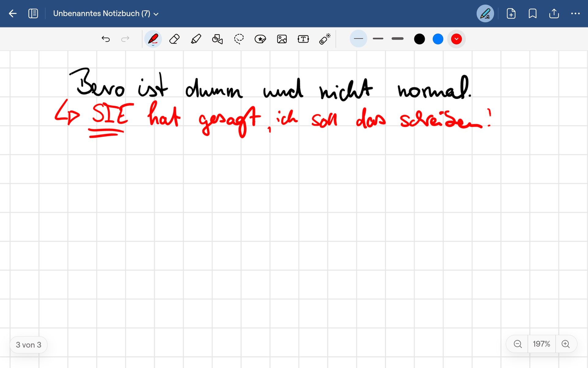Select the Highlighter tool
588x368 pixels.
click(196, 39)
